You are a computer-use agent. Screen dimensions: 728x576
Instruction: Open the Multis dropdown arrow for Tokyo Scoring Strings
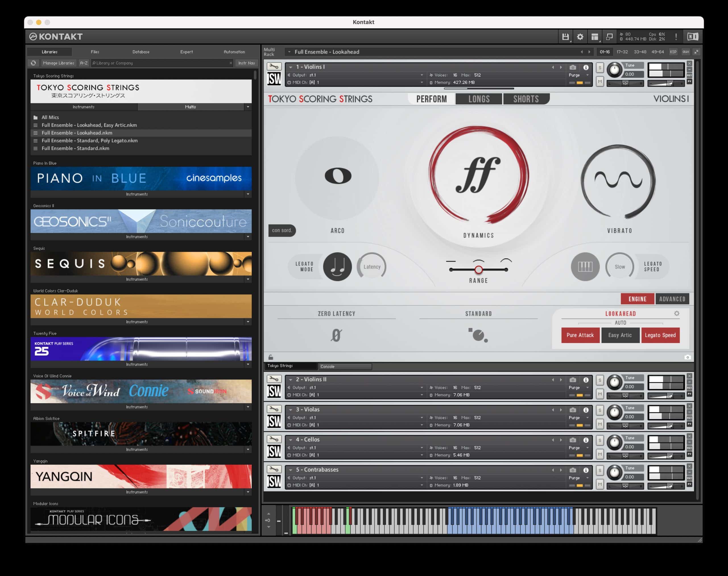click(x=248, y=107)
